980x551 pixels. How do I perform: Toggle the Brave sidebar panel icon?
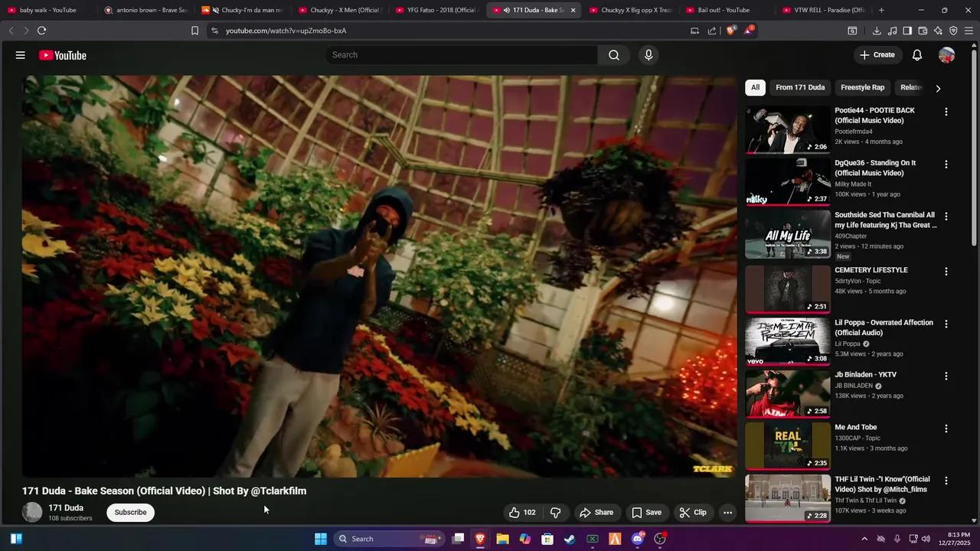pos(907,31)
